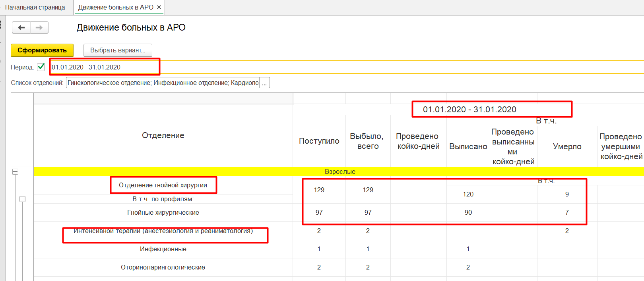Viewport: 644px width, 281px height.
Task: Select the Оториноларингологические row cell
Action: coord(163,268)
